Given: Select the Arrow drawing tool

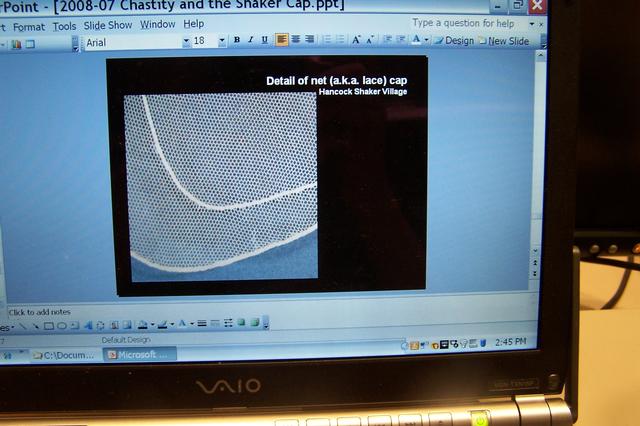Looking at the screenshot, I should coord(36,326).
